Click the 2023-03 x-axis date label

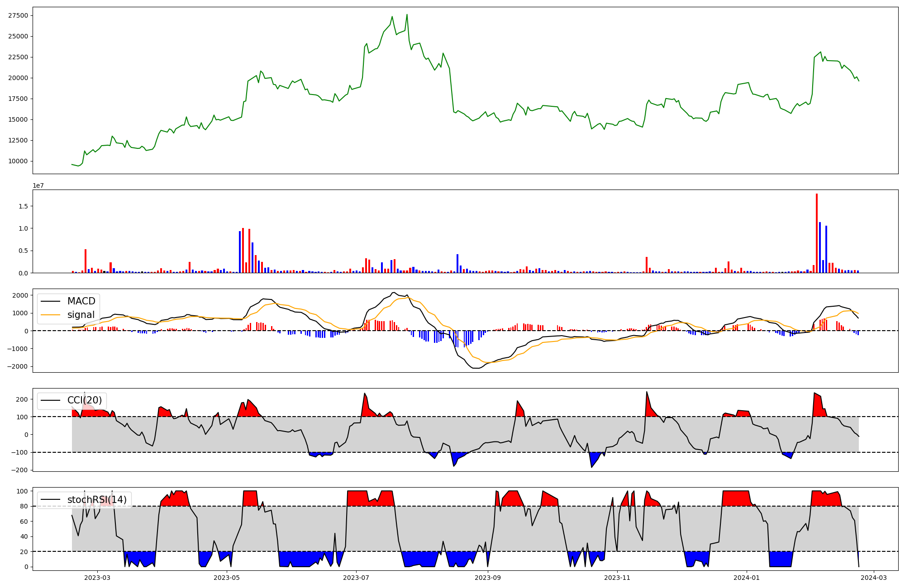97,578
